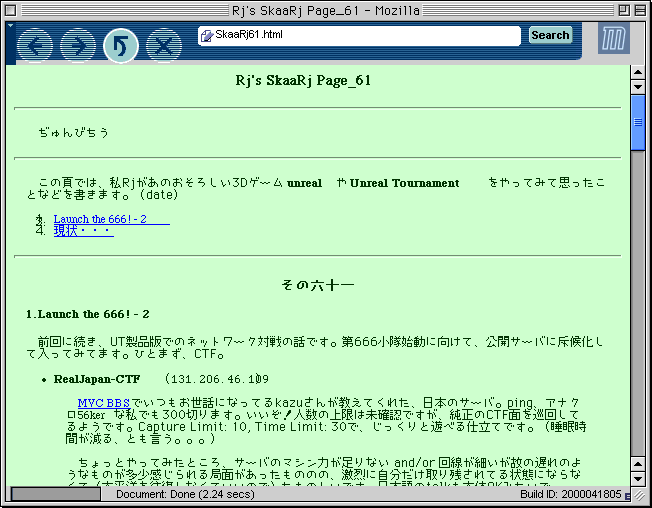The image size is (652, 508).
Task: Click the scroll up arrow at the scrollbar top
Action: (638, 72)
